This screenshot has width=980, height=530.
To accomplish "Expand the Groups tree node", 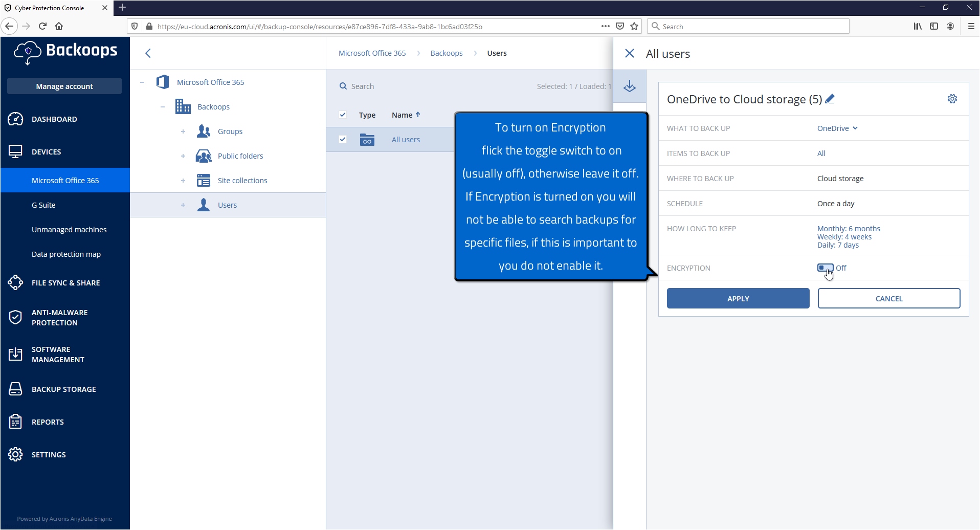I will tap(183, 131).
